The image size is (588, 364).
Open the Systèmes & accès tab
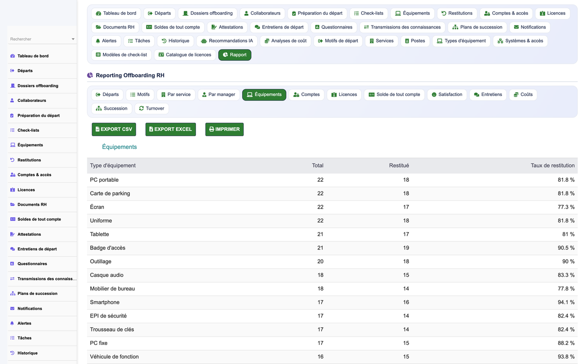coord(520,41)
